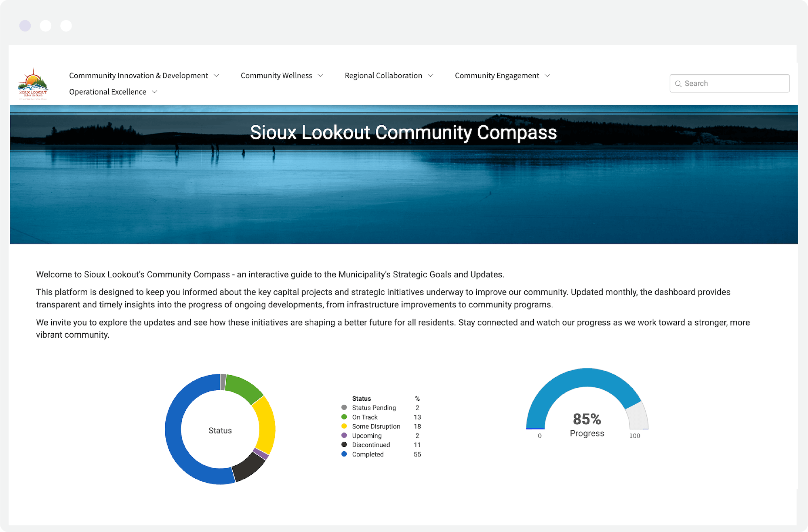Toggle the On Track series via green dot
The image size is (808, 532).
point(344,417)
